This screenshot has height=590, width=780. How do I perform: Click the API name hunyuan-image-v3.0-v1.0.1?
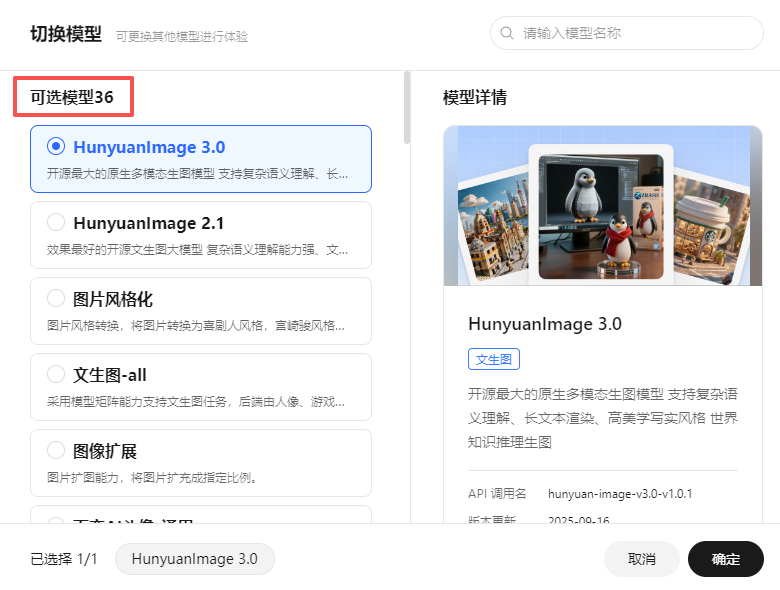[620, 493]
